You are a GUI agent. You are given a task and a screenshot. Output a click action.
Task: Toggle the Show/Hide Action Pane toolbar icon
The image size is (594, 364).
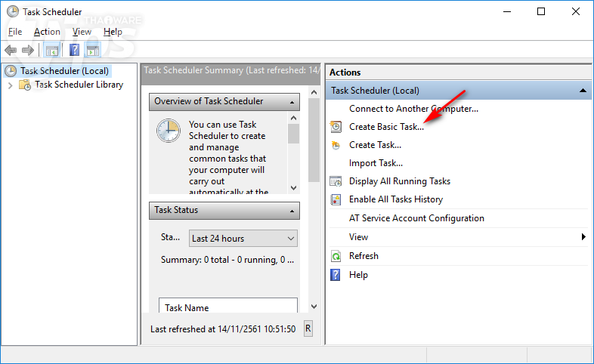point(93,51)
